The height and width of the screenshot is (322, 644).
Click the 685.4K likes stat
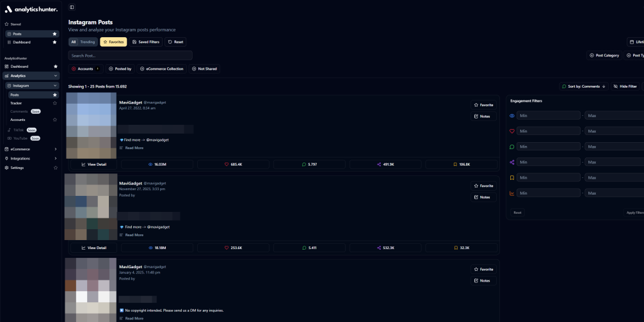point(233,165)
